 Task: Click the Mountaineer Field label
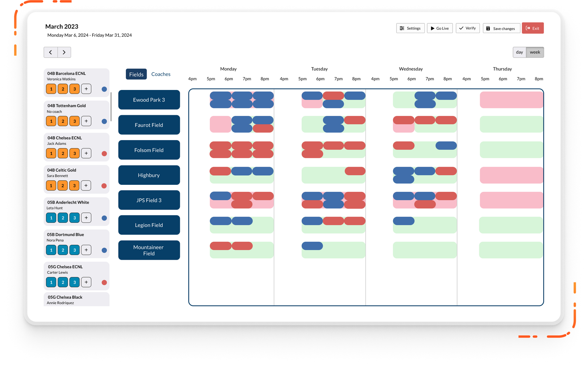tap(149, 250)
